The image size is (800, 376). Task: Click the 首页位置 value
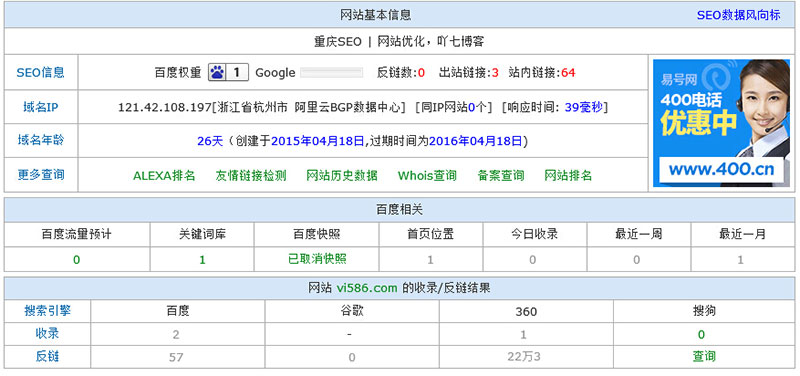430,260
